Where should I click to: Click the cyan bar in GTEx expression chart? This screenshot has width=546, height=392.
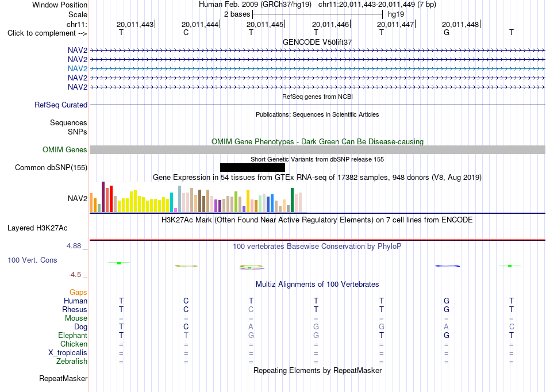tap(171, 202)
